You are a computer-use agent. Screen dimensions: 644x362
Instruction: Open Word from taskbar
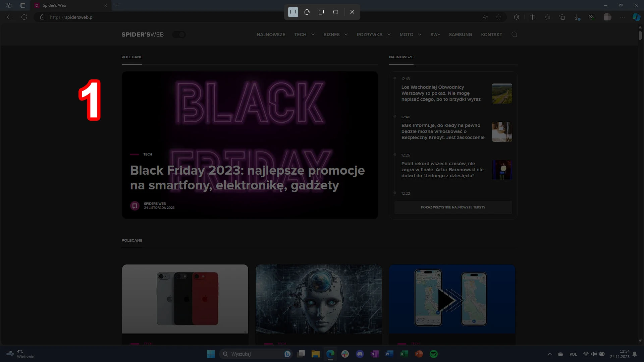(x=389, y=354)
